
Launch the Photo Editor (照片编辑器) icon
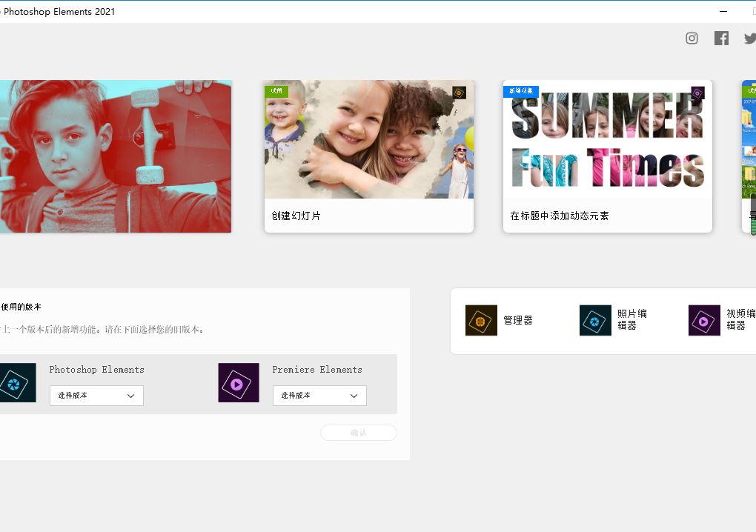click(x=595, y=320)
